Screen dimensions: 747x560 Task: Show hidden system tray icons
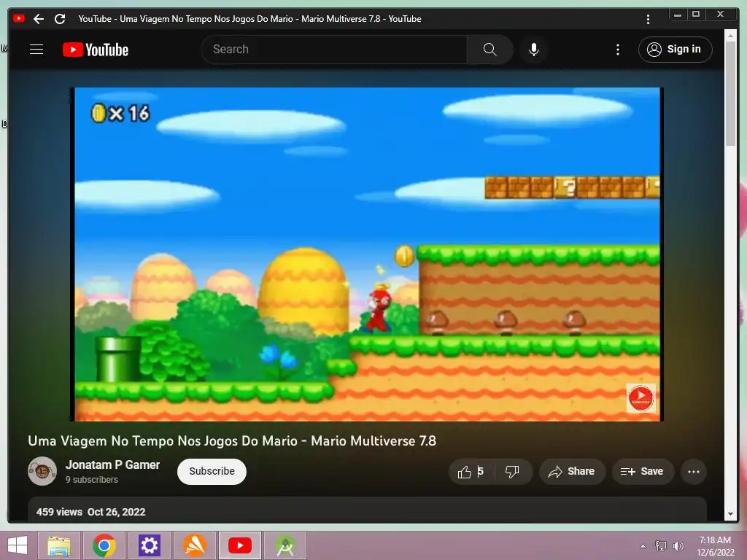tap(643, 546)
